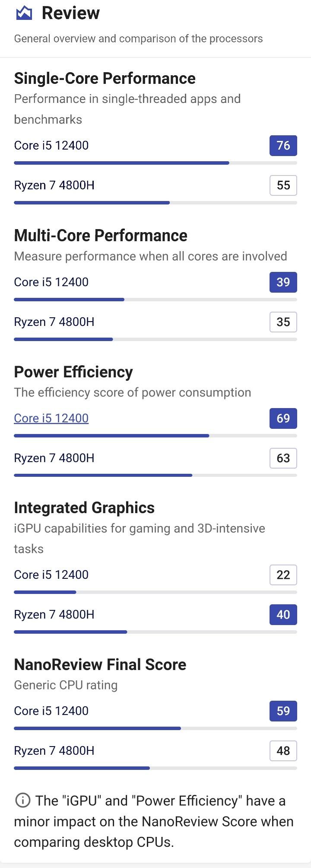Screen dimensions: 311x868
Task: Click Core i5 12400 integrated graphics score 22
Action: pos(283,575)
